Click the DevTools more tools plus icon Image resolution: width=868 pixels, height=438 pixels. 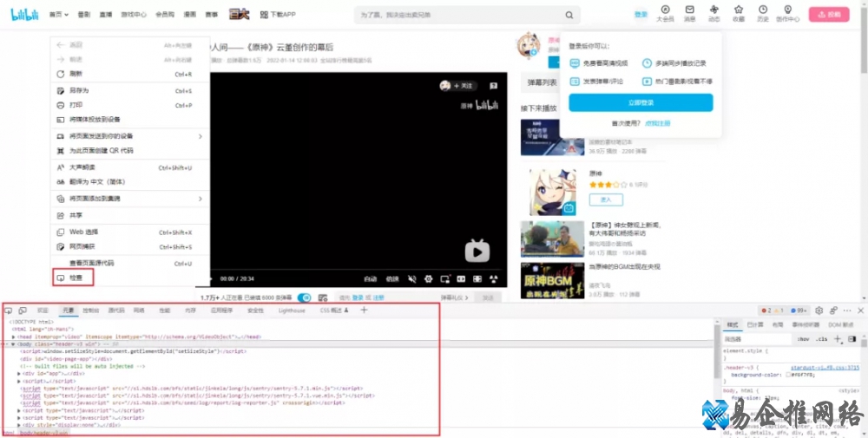(364, 311)
